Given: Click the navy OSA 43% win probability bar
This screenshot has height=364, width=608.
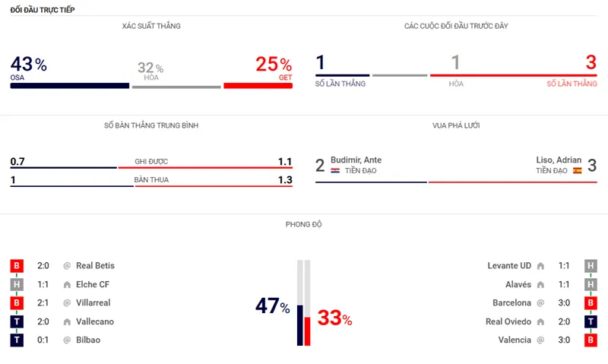Looking at the screenshot, I should (69, 86).
